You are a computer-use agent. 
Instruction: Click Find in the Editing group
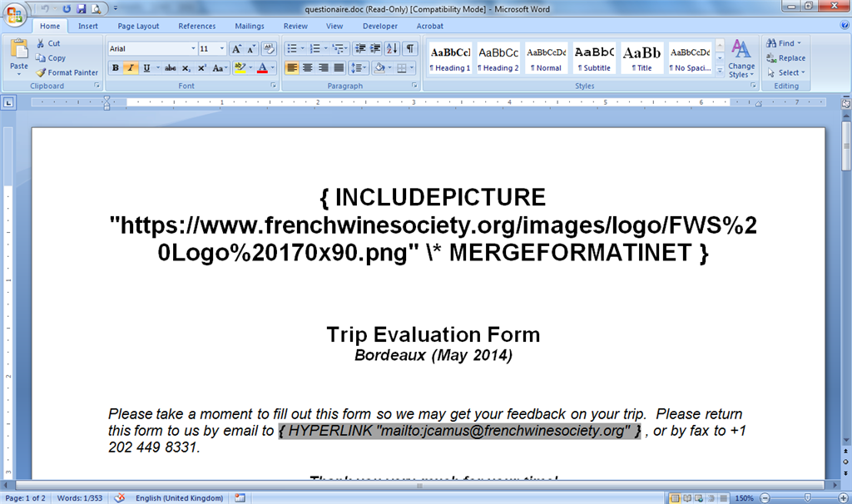(784, 43)
